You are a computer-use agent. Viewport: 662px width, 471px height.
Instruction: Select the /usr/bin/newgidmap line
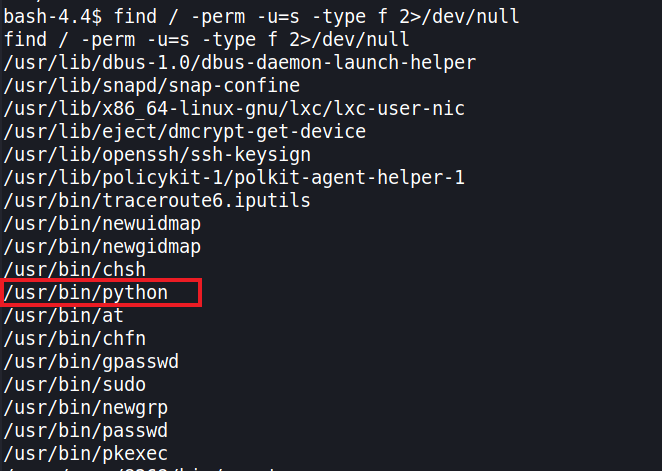pyautogui.click(x=103, y=247)
